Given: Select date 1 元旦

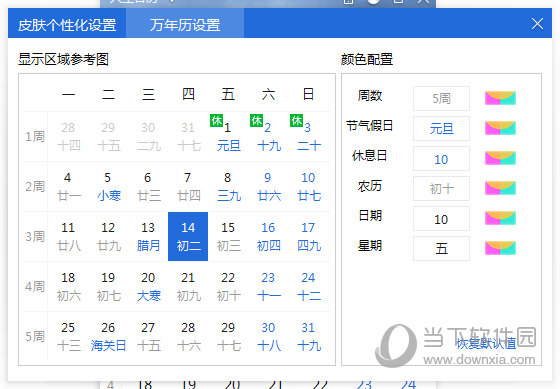Looking at the screenshot, I should click(228, 136).
